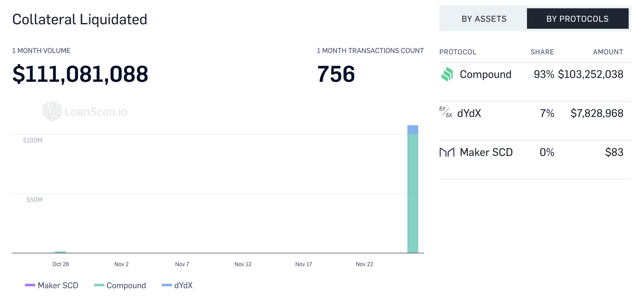
Task: Click the Maker SCD logo icon
Action: (447, 152)
